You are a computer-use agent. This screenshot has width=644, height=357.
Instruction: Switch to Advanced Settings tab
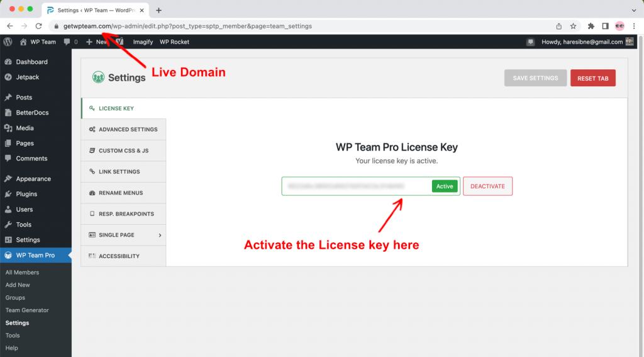[124, 130]
